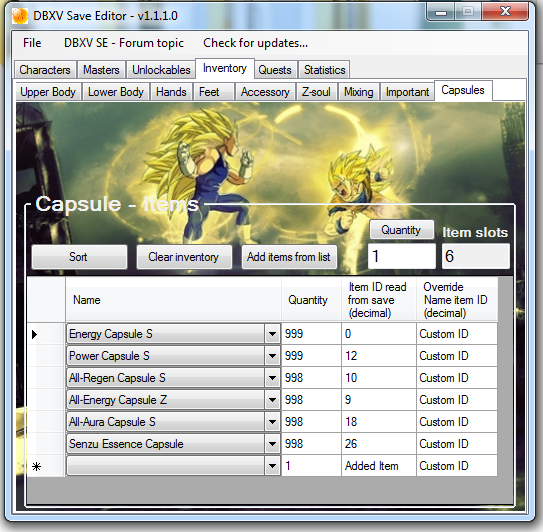Click quantity cell 998 of All-Regen Capsule S
The width and height of the screenshot is (543, 532).
click(311, 378)
